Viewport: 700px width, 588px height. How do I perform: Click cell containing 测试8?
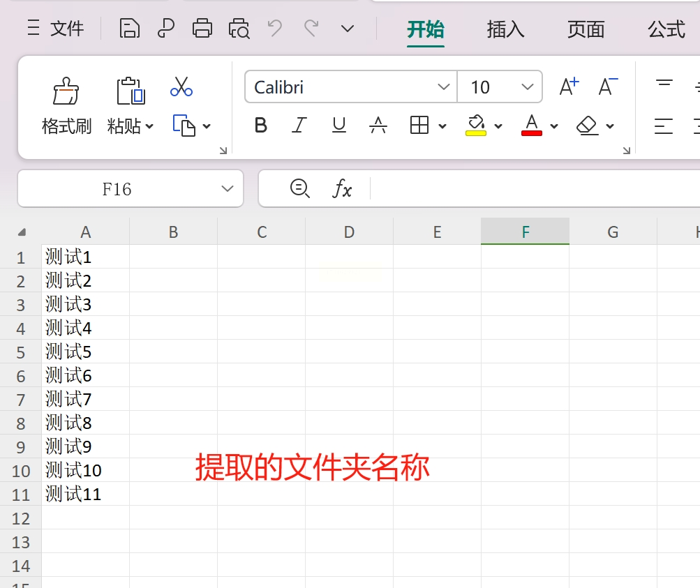coord(85,423)
